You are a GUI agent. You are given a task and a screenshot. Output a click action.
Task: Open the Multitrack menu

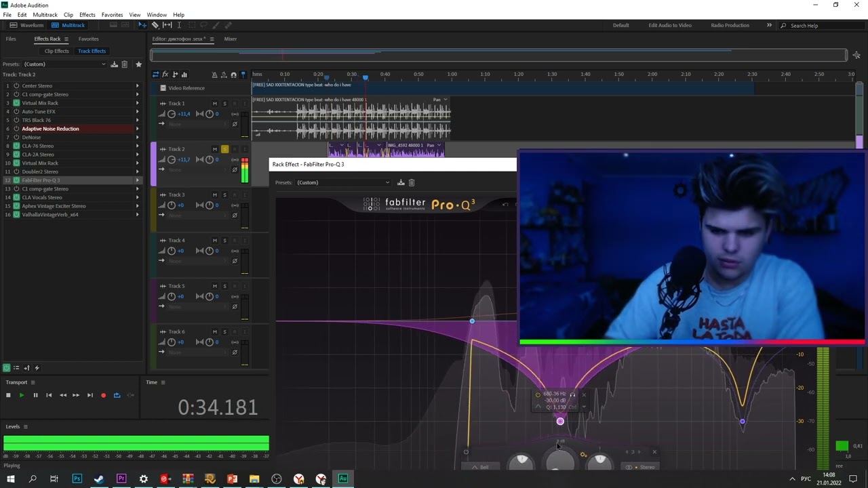45,15
